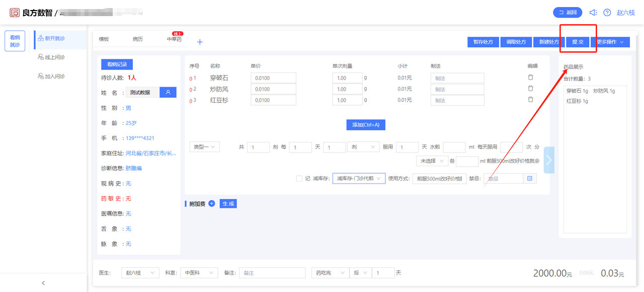Click the 提交 button

click(578, 42)
